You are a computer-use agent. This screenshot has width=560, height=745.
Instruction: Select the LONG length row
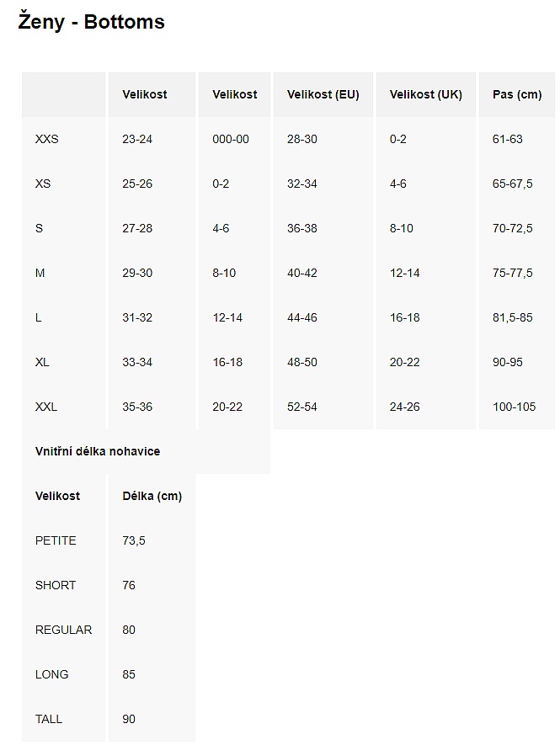point(52,674)
